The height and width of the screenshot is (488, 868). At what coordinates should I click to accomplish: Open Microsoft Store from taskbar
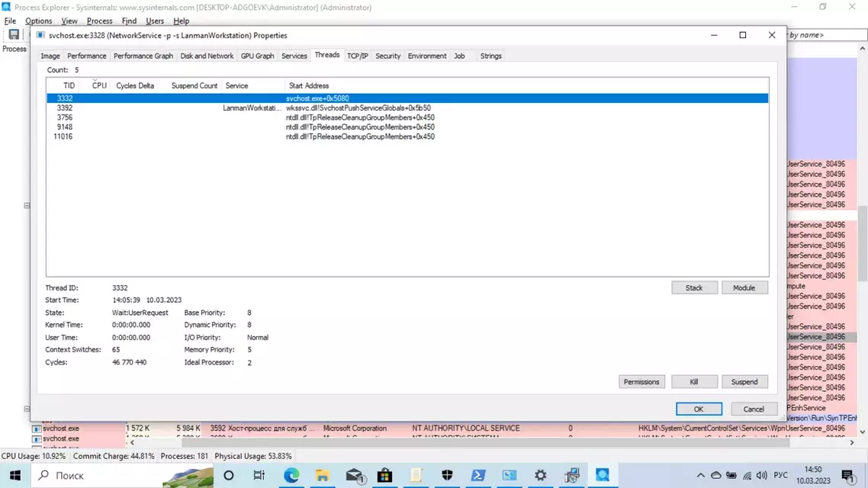[x=384, y=475]
